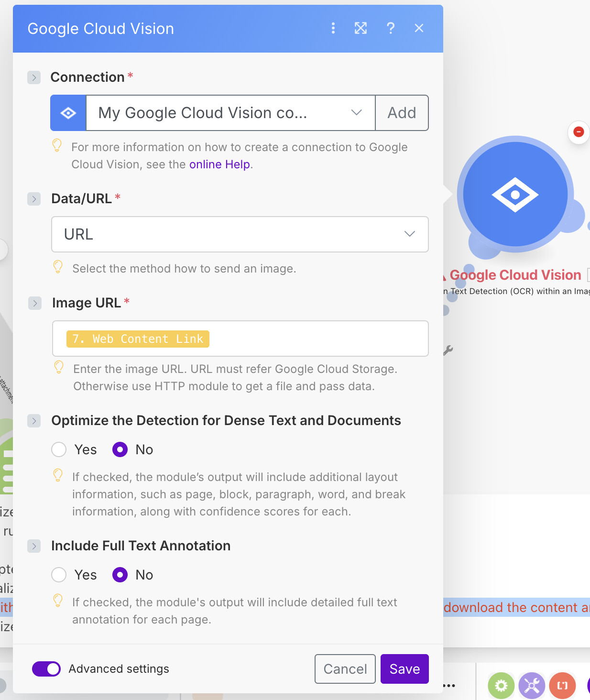Open the online Help link
Screen dimensions: 590x700
(x=219, y=164)
